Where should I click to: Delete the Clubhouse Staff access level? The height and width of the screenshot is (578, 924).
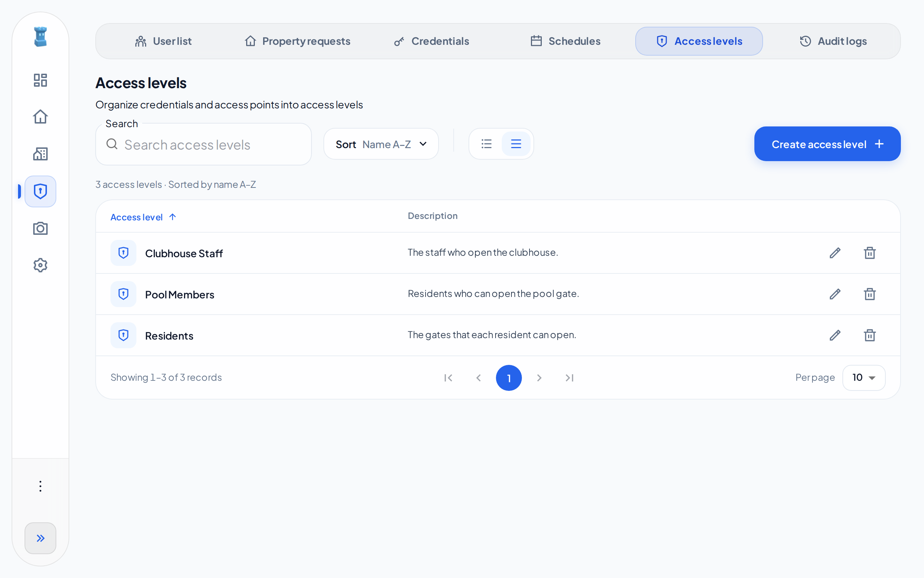click(x=869, y=253)
